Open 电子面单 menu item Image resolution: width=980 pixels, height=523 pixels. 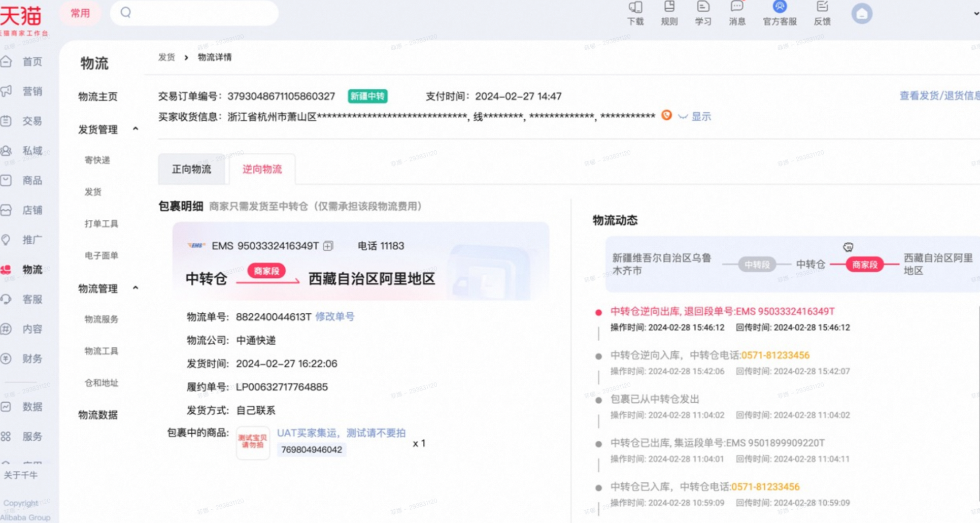tap(102, 255)
